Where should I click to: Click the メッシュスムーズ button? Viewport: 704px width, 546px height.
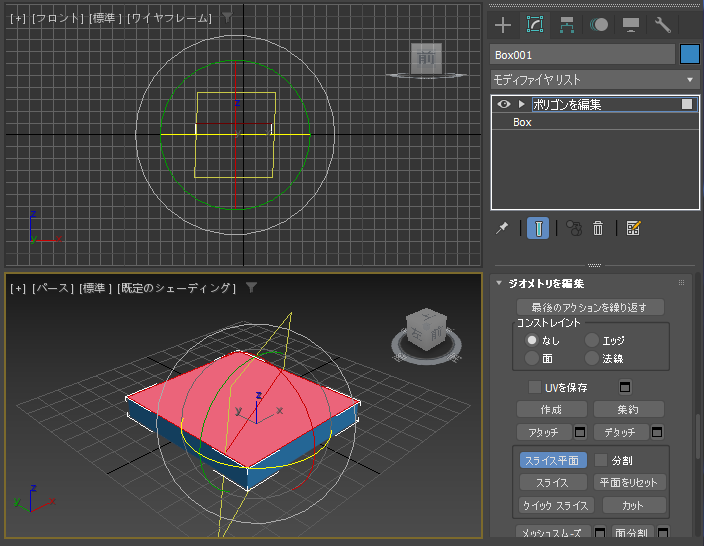(553, 532)
